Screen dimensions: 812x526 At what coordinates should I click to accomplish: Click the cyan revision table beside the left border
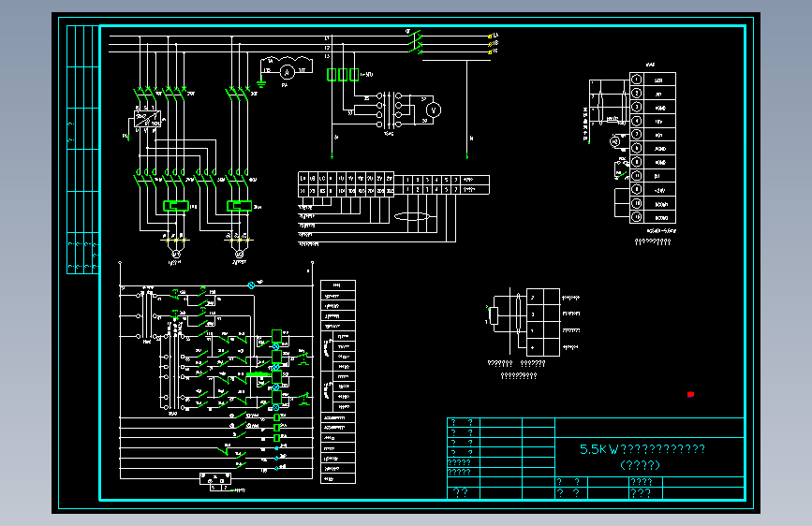pos(82,149)
